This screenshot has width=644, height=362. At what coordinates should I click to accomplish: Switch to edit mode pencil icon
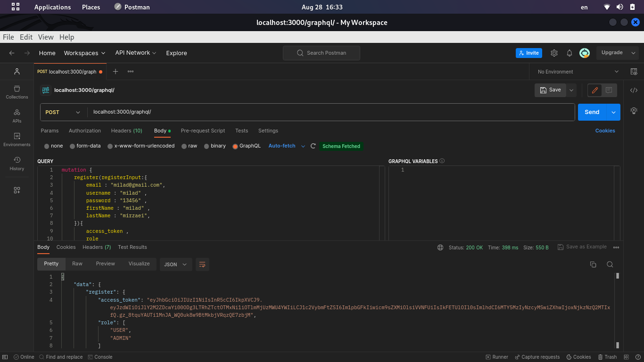[x=594, y=90]
